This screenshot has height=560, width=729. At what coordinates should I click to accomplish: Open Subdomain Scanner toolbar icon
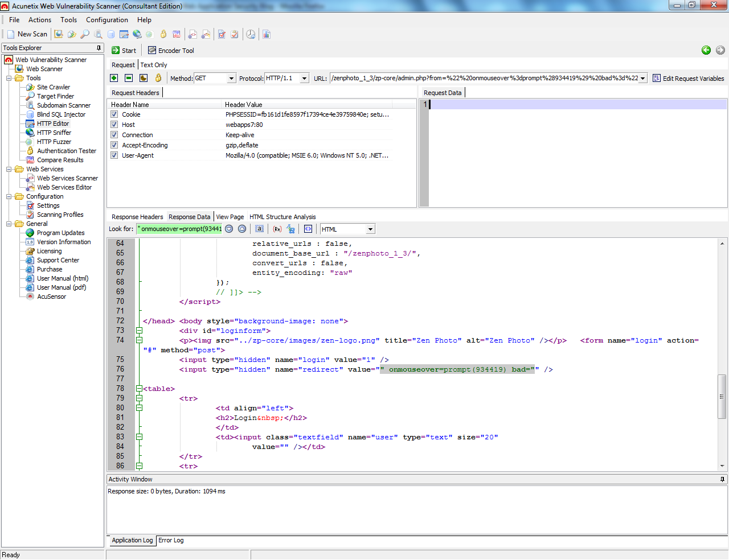[98, 34]
